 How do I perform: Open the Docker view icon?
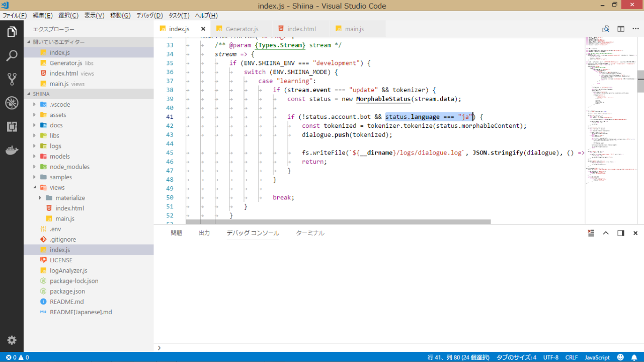click(12, 150)
